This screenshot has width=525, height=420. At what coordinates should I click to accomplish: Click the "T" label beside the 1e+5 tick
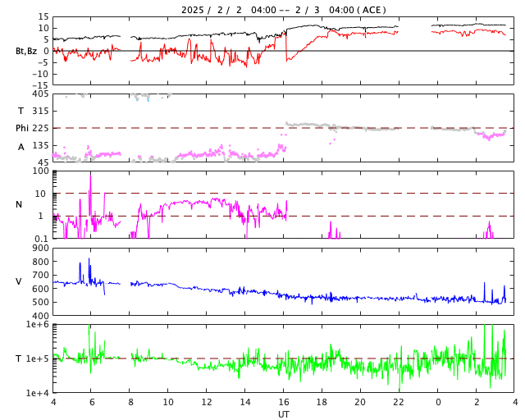coord(19,358)
